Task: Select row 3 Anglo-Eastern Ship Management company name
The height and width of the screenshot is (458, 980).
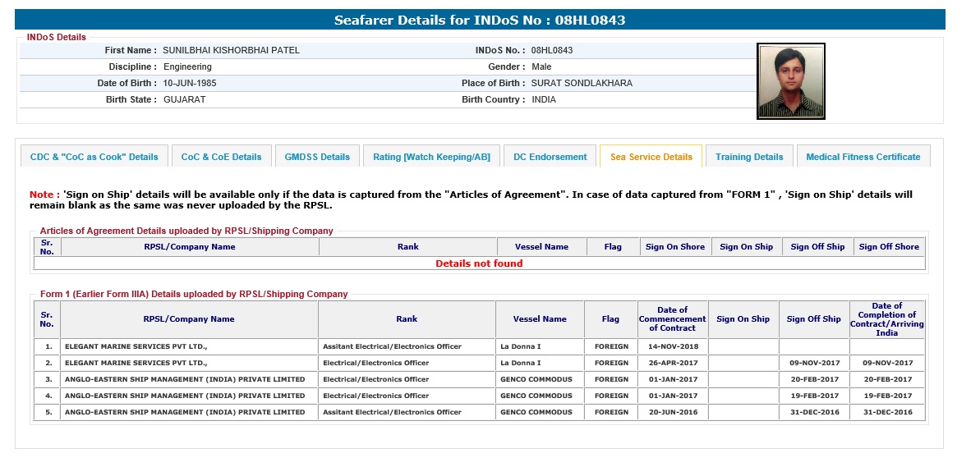Action: pyautogui.click(x=185, y=379)
